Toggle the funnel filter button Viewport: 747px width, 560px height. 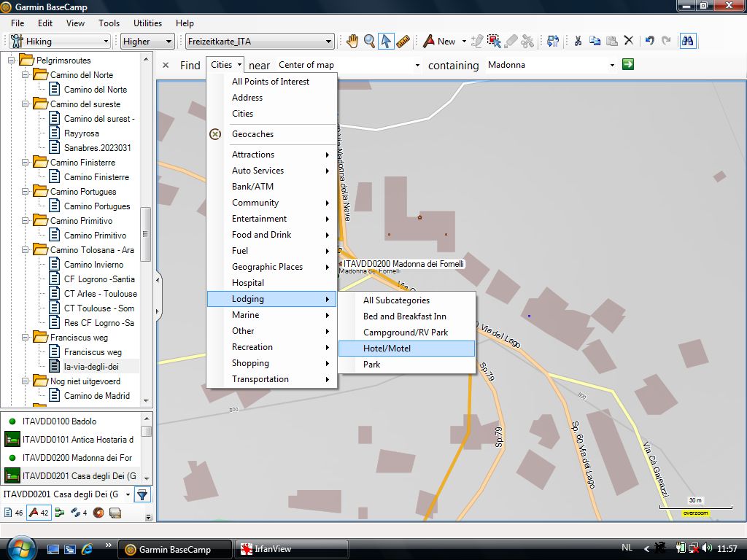142,495
